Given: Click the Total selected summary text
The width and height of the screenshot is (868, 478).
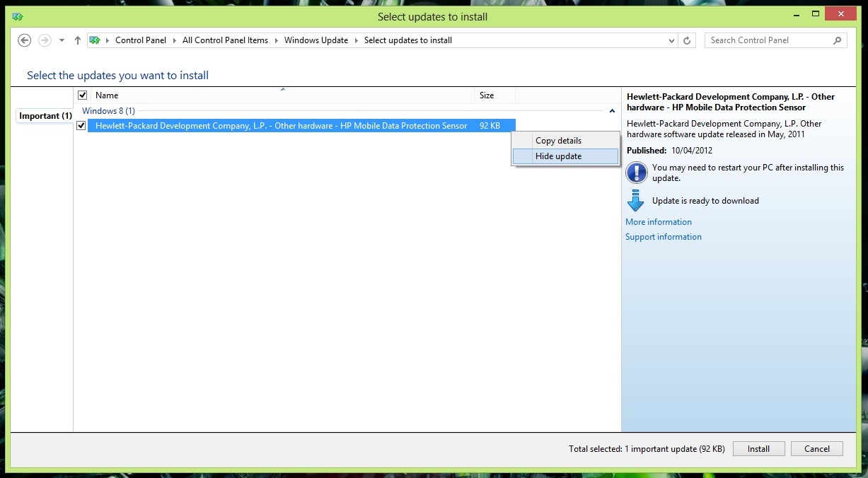Looking at the screenshot, I should 647,449.
